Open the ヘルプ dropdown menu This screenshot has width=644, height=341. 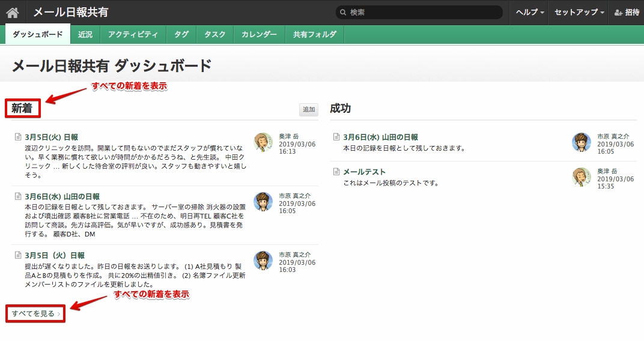click(x=530, y=13)
